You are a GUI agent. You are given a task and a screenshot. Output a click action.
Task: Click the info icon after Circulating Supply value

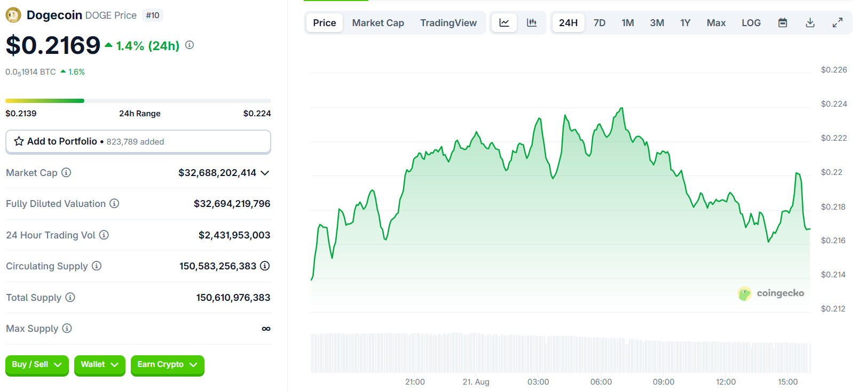(x=265, y=266)
